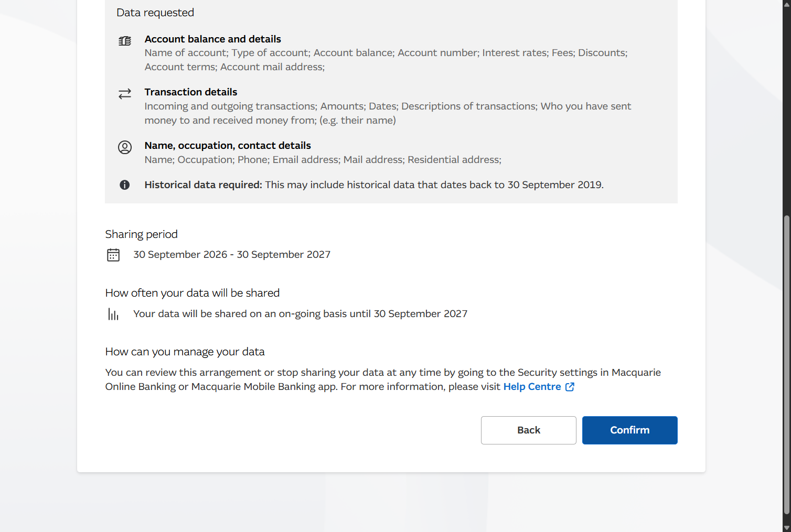
Task: Click the '30 September 2026 - 30 September 2027' date range
Action: (232, 255)
